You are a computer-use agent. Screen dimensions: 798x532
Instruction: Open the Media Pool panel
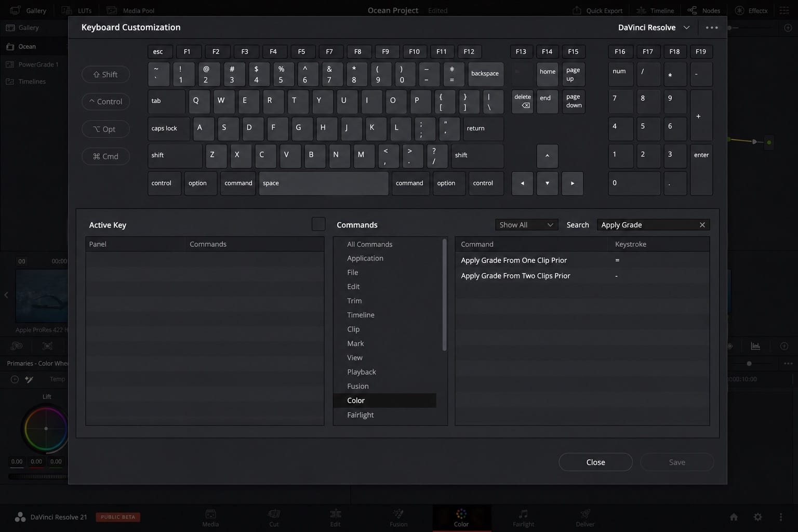[x=130, y=10]
